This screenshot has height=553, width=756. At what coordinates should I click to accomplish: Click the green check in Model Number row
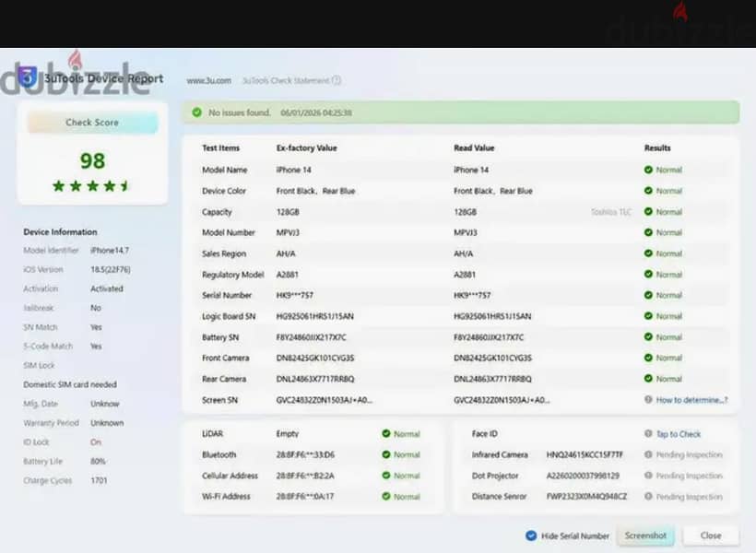[x=648, y=232]
